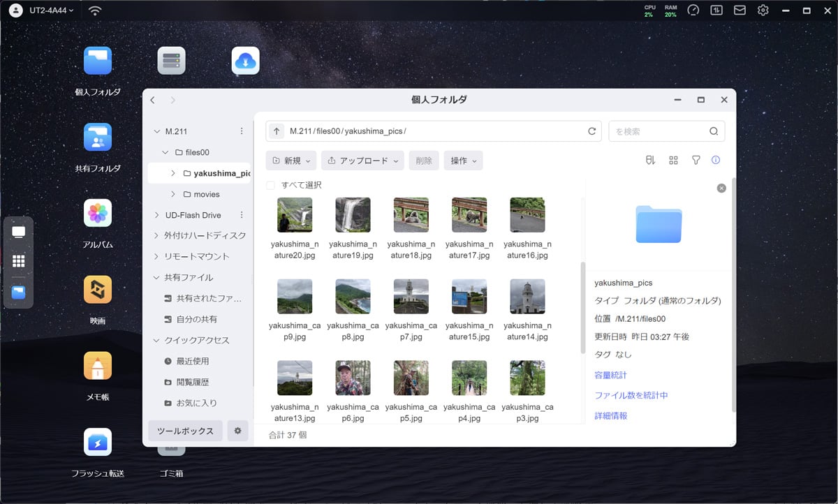Collapse the M.211 tree node
Image resolution: width=838 pixels, height=504 pixels.
[156, 131]
